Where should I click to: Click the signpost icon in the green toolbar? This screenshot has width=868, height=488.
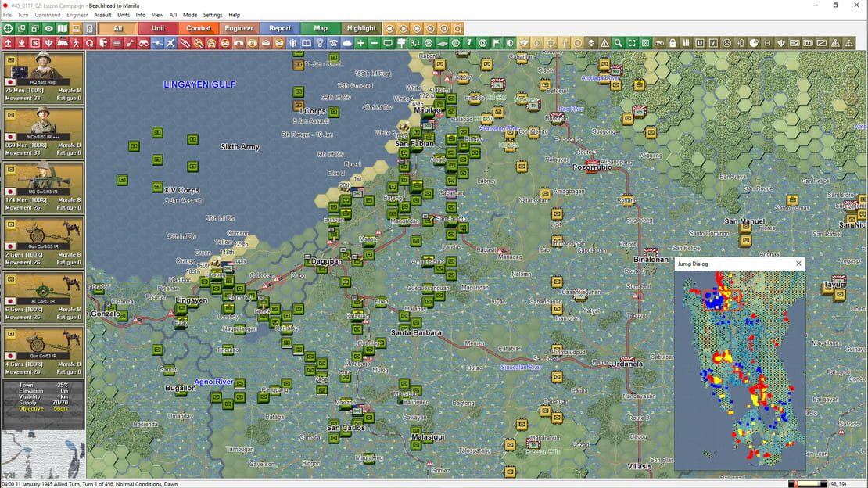401,43
